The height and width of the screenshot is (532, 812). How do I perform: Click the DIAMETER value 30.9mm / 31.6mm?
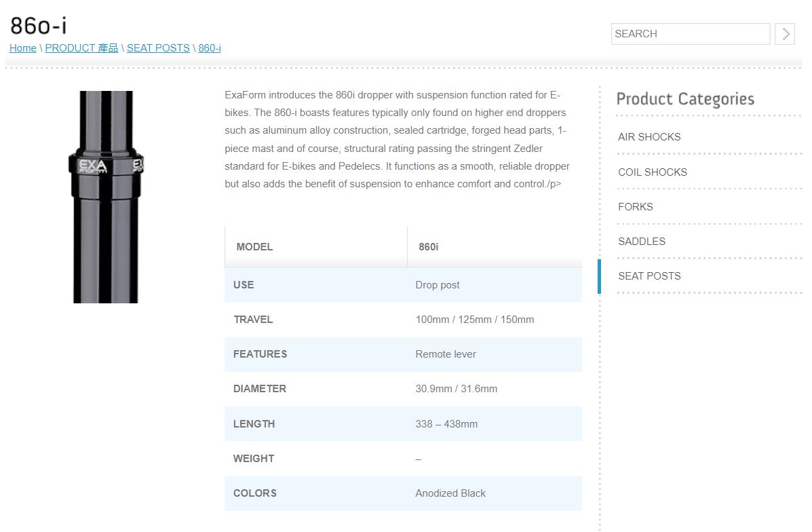(456, 389)
